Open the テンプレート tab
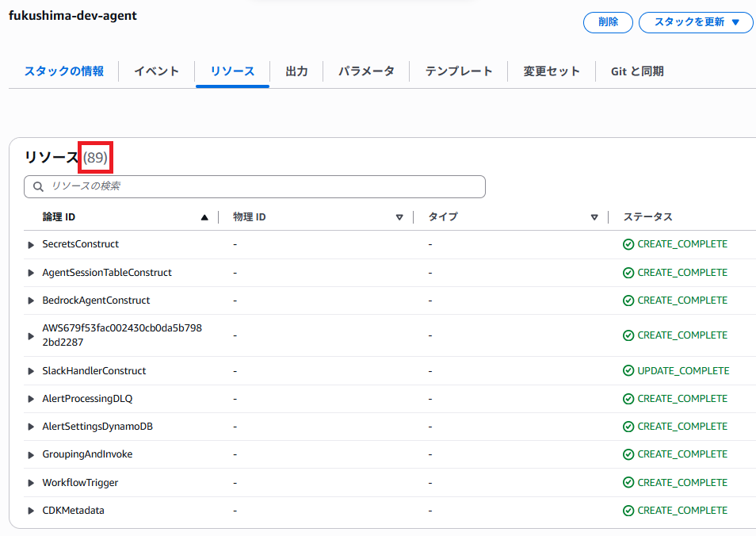The height and width of the screenshot is (536, 756). (x=459, y=71)
